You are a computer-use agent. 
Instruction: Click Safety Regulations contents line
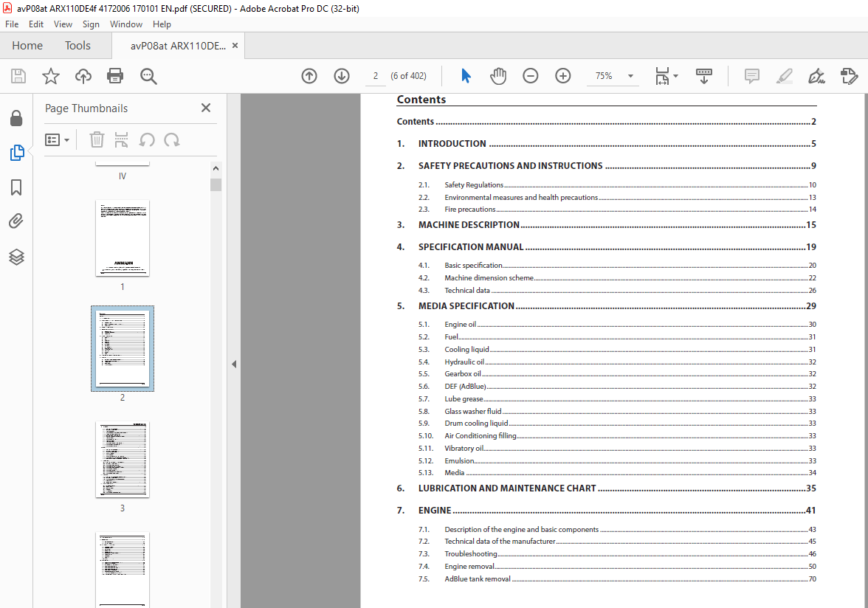(x=617, y=184)
